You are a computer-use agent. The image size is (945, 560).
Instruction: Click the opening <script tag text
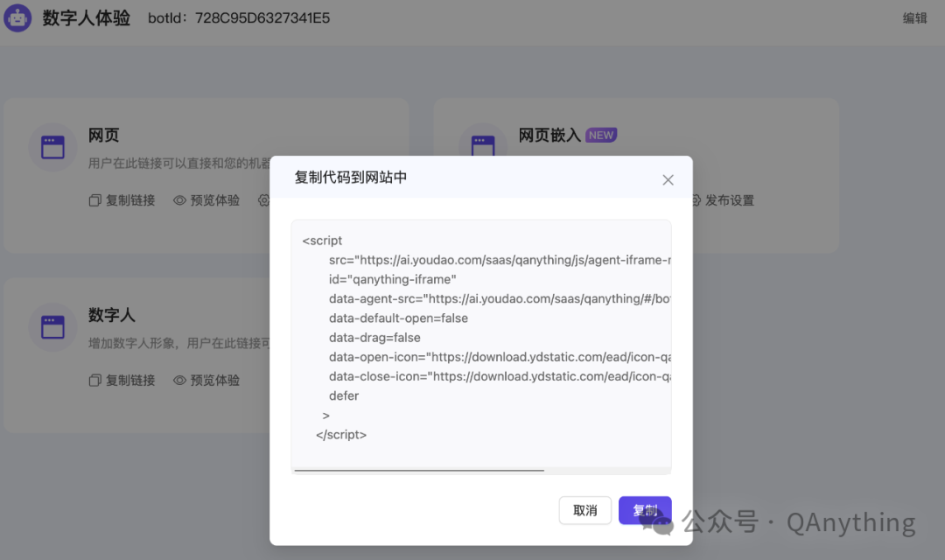click(322, 241)
